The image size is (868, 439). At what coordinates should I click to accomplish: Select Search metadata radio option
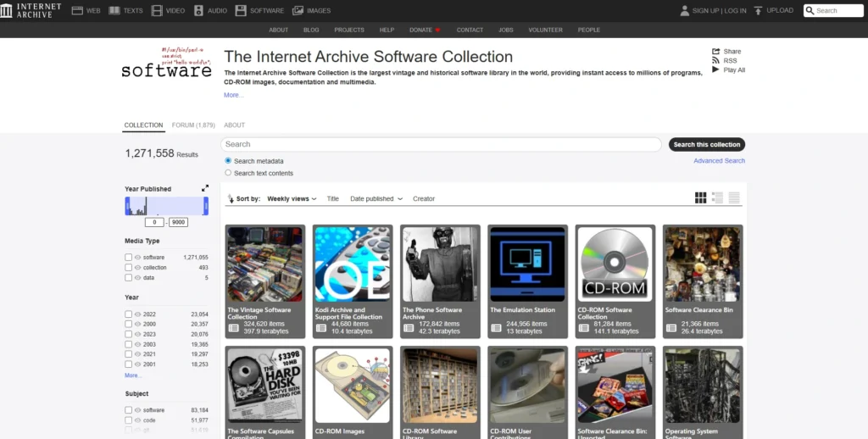228,160
